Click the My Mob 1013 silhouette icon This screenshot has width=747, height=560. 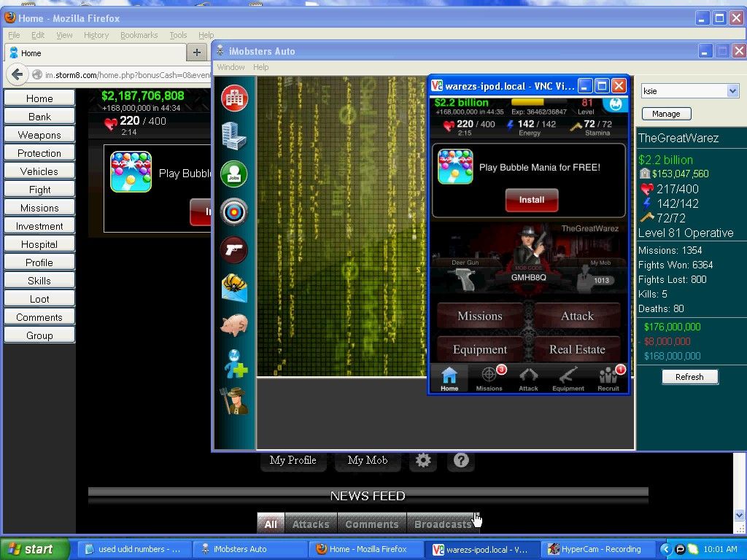click(x=586, y=279)
